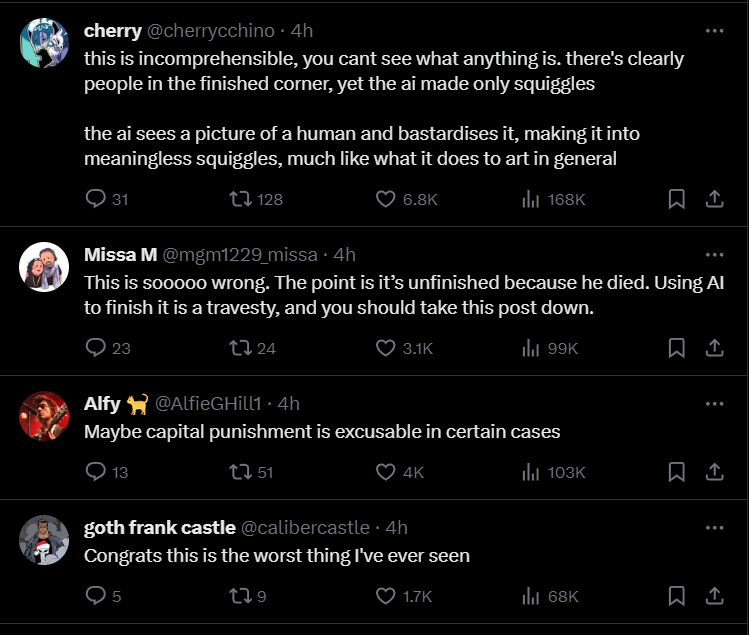Image resolution: width=749 pixels, height=635 pixels.
Task: Bookmark cherry's tweet
Action: [677, 199]
